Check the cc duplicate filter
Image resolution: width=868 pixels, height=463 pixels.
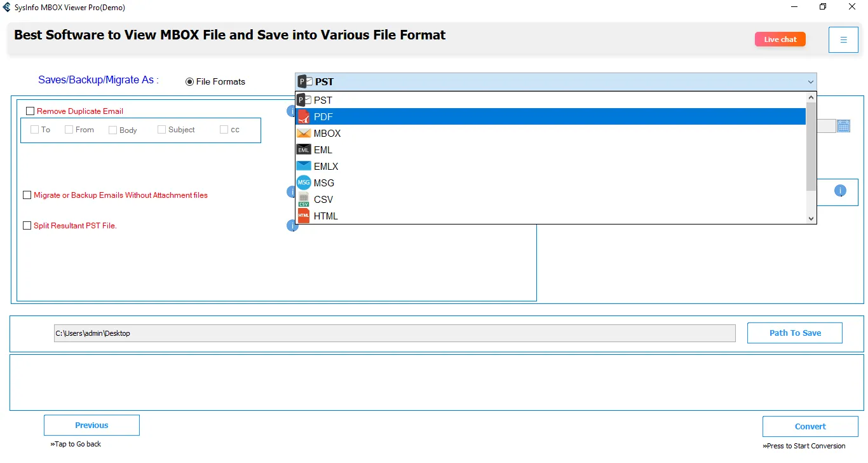224,129
